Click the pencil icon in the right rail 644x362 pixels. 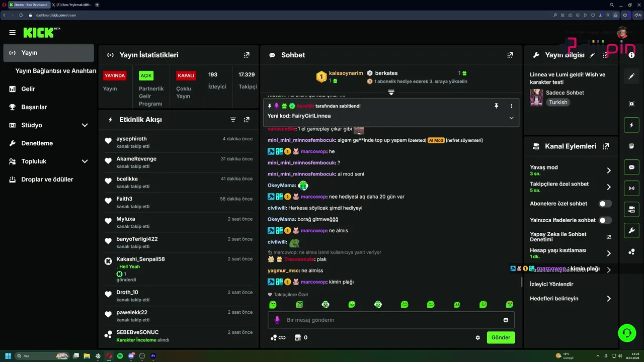(x=631, y=76)
